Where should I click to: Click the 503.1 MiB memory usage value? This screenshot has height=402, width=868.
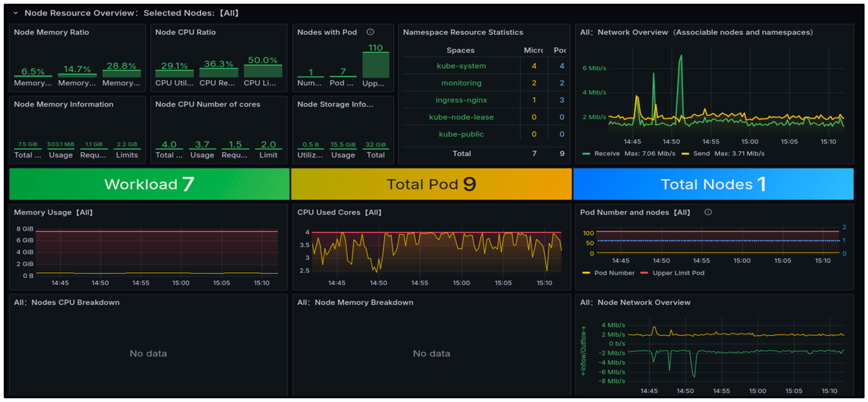tap(61, 145)
